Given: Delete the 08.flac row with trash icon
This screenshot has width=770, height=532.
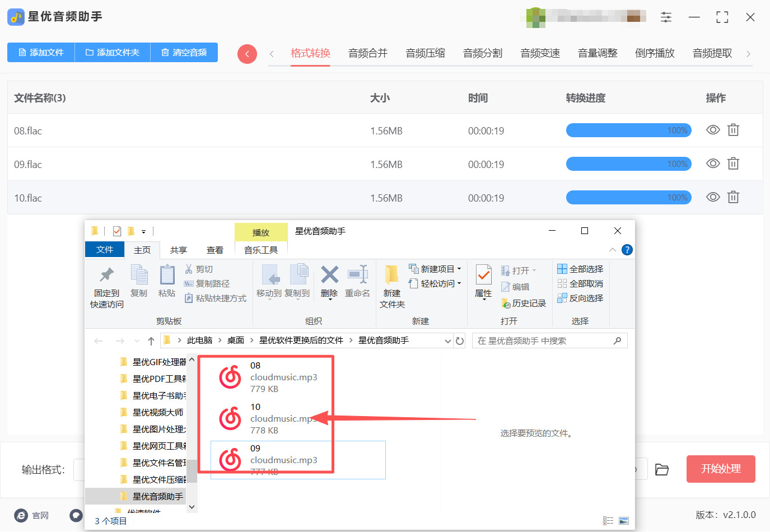Looking at the screenshot, I should click(x=733, y=130).
